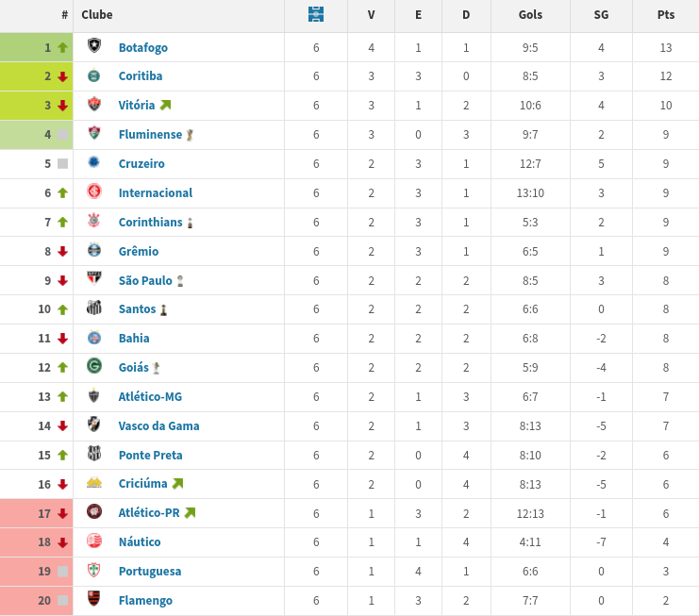
Task: Click the Botafogo club crest icon
Action: click(94, 45)
